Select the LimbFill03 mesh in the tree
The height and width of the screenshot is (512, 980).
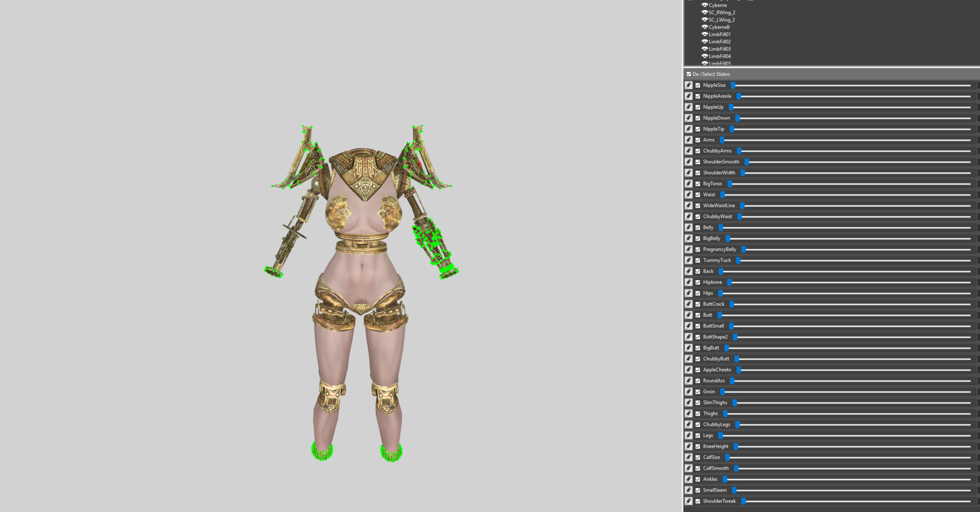click(720, 49)
